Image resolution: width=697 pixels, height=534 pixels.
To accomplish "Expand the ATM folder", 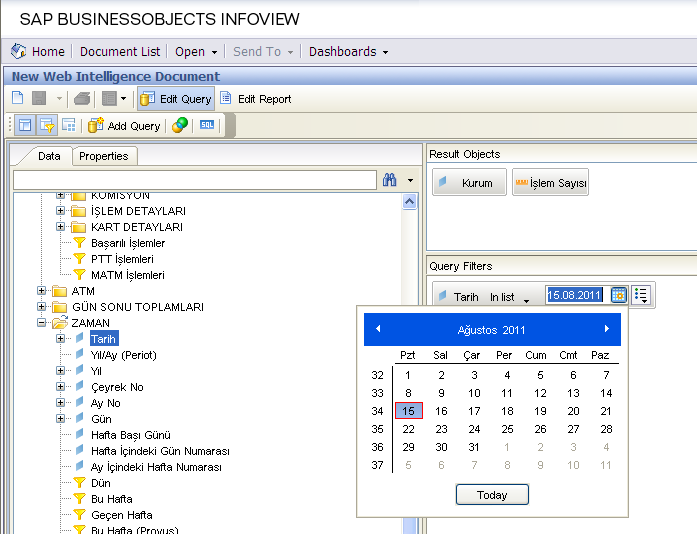I will click(41, 291).
